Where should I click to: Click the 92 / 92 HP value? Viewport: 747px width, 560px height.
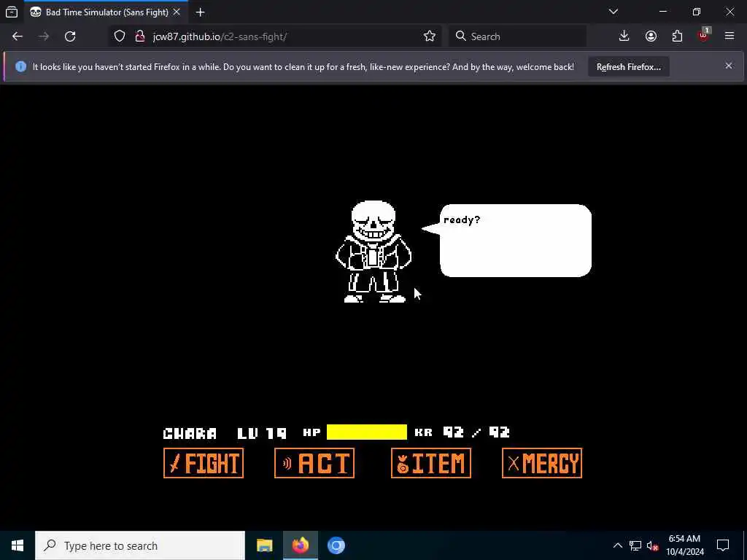point(476,432)
